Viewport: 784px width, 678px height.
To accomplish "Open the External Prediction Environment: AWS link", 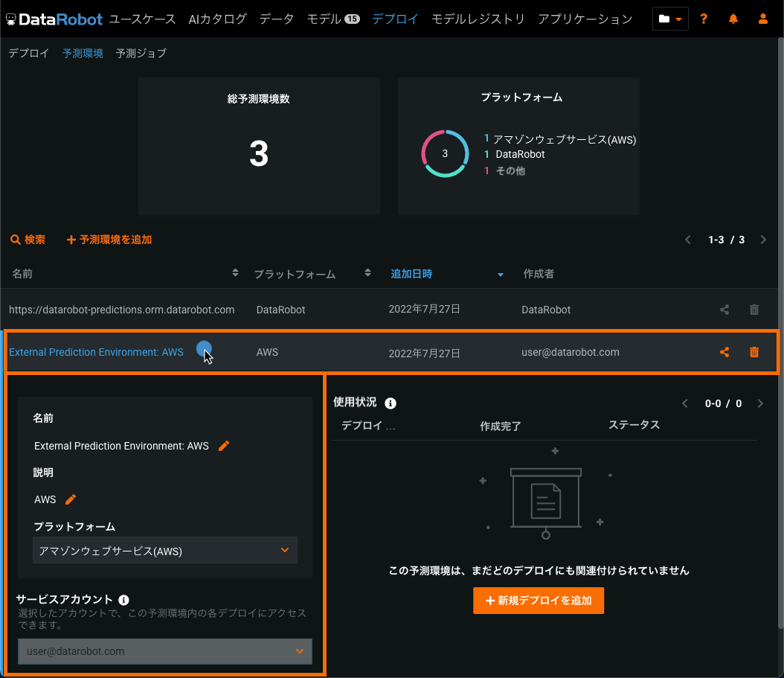I will coord(96,352).
